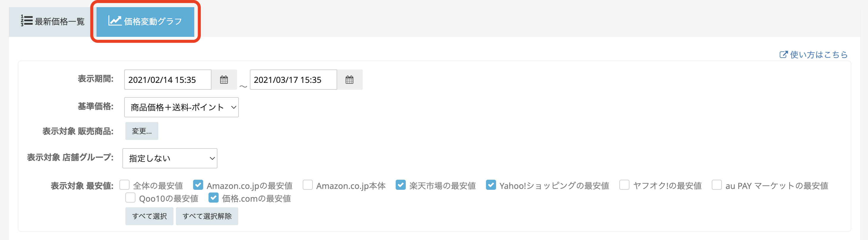Click the numbered list icon on 最新価格一覧
Viewport: 868px width, 240px height.
point(27,21)
